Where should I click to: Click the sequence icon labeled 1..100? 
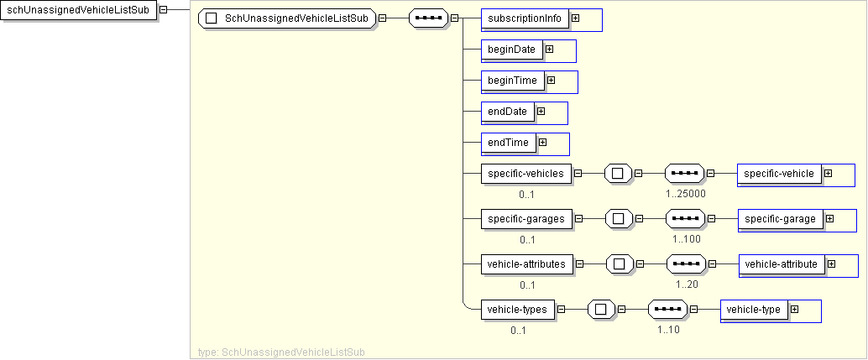686,219
